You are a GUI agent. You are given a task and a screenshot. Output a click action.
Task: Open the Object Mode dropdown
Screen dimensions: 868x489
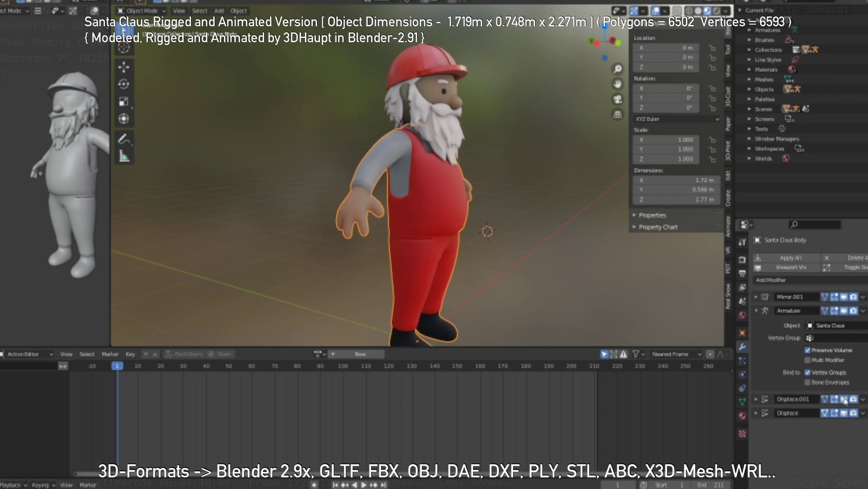(x=142, y=11)
